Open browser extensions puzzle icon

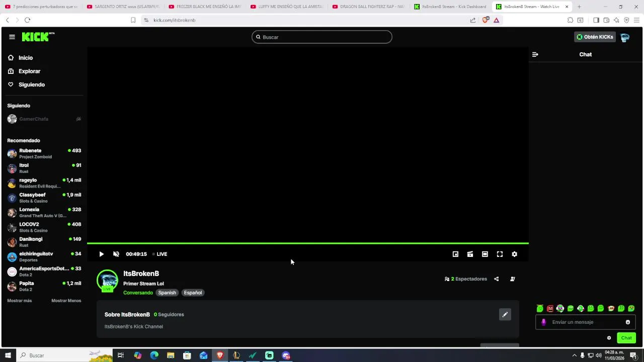click(x=570, y=20)
